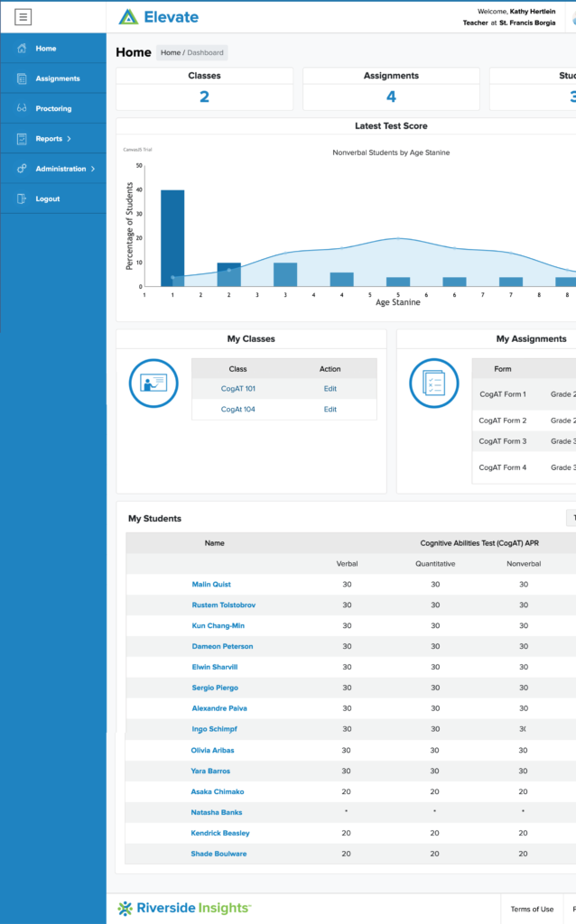The image size is (576, 924).
Task: Click the My Classes presenter circle icon
Action: point(153,383)
